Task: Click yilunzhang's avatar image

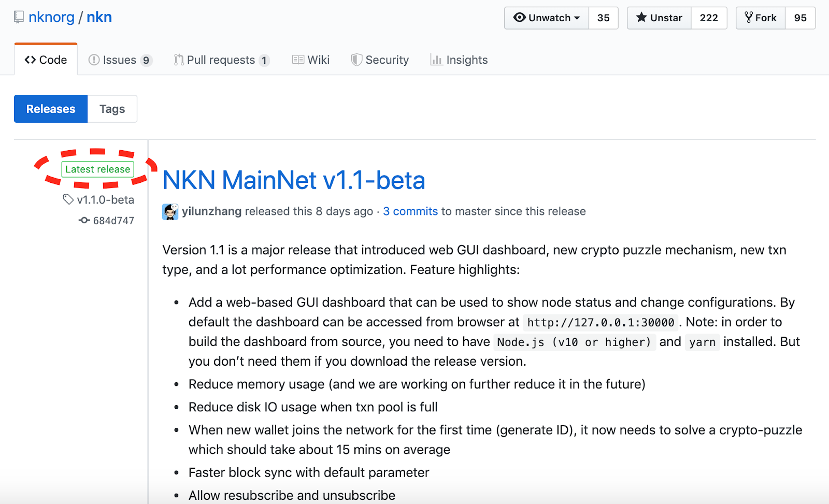Action: [170, 211]
